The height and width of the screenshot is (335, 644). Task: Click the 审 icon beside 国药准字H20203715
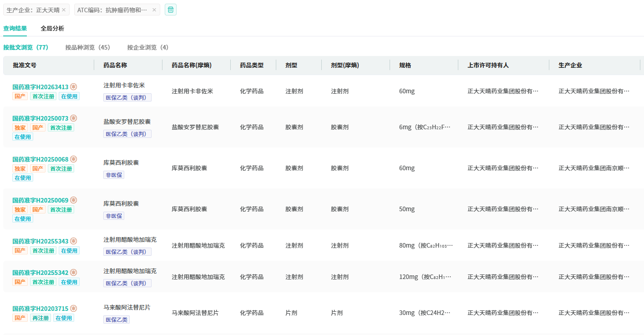click(x=73, y=309)
